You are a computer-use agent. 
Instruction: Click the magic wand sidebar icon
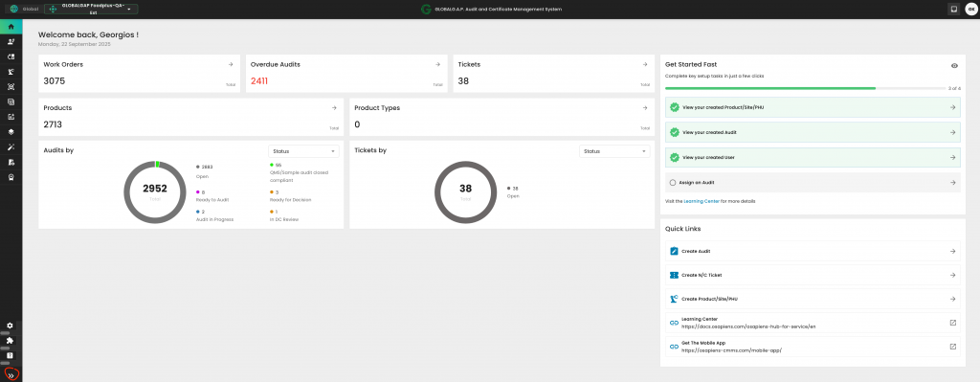[x=11, y=146]
